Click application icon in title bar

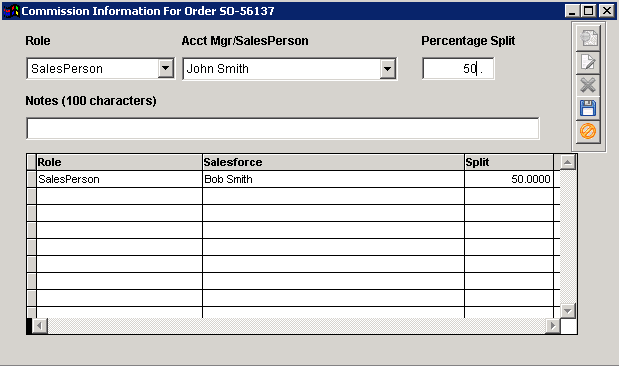11,11
